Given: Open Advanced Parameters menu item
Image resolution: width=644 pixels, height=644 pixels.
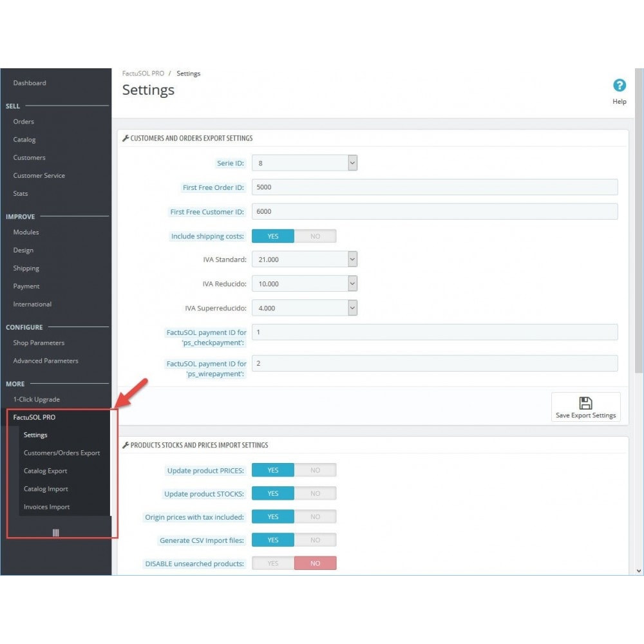Looking at the screenshot, I should [x=46, y=361].
